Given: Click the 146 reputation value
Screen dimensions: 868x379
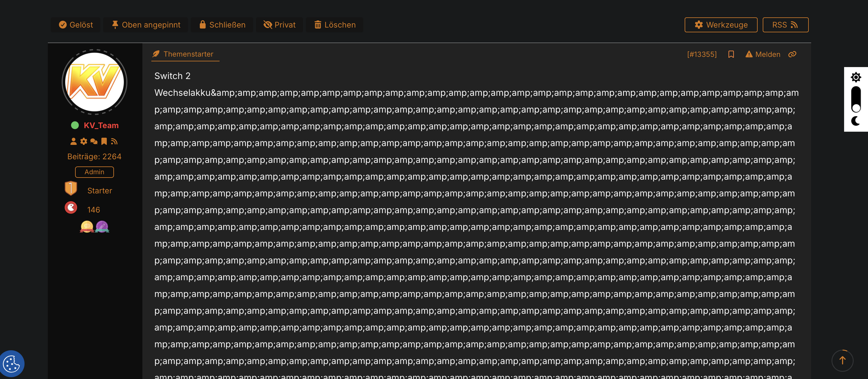Looking at the screenshot, I should click(x=94, y=210).
